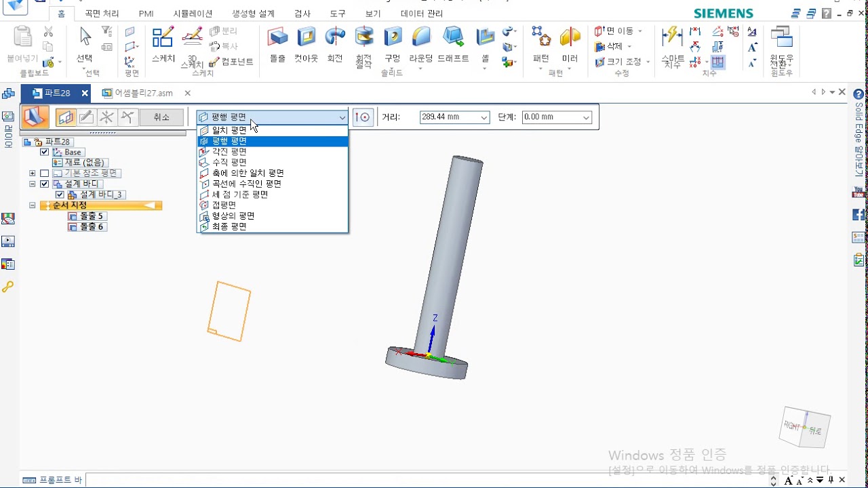Select the 구멍 (Hole) tool
The height and width of the screenshot is (488, 868).
[393, 45]
